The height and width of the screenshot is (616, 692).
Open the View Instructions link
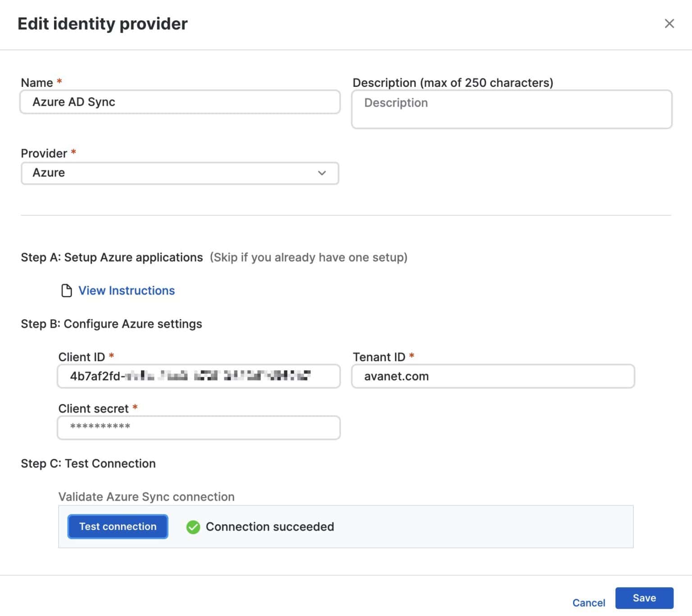(127, 290)
